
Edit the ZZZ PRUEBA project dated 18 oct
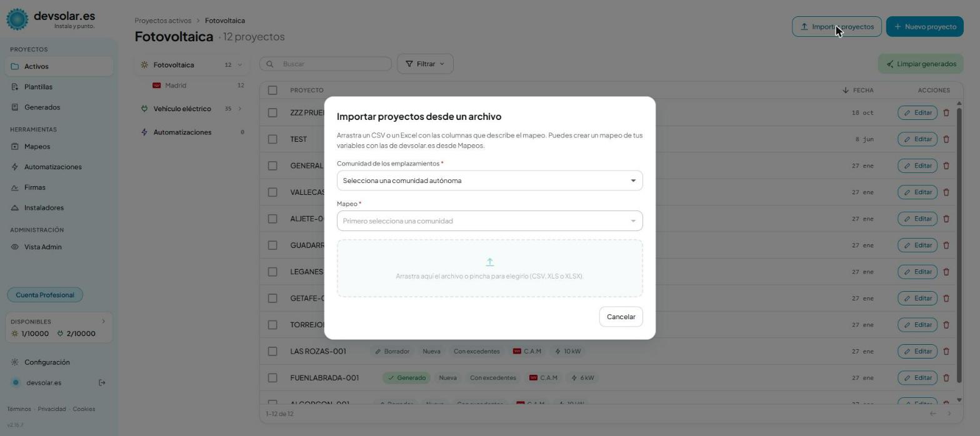(917, 112)
